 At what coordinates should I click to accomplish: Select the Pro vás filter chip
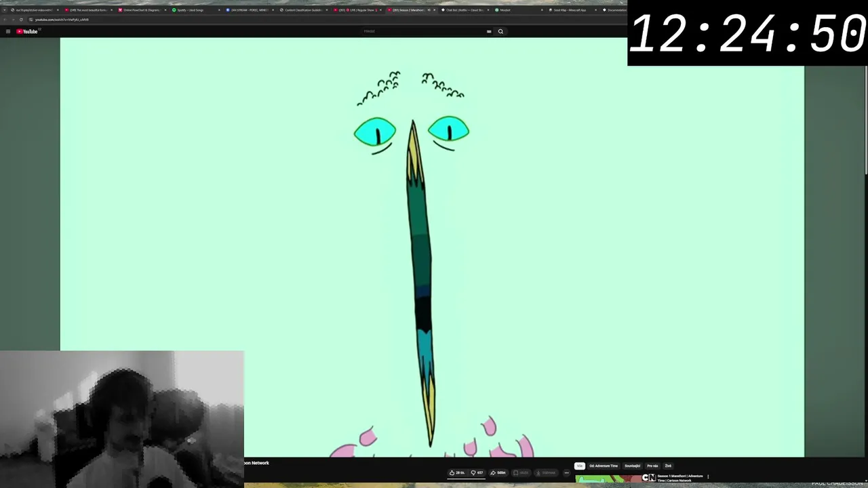[x=652, y=466]
